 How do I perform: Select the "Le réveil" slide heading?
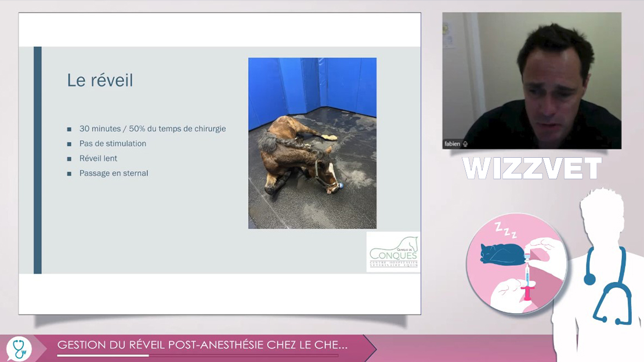coord(100,81)
